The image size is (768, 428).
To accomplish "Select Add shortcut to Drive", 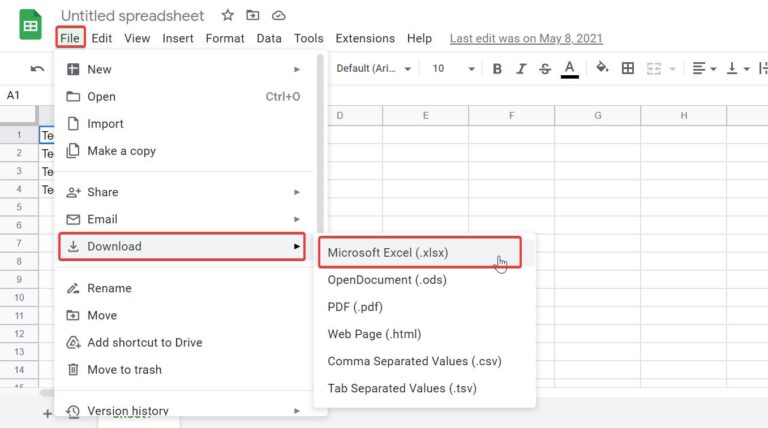I will pyautogui.click(x=183, y=342).
